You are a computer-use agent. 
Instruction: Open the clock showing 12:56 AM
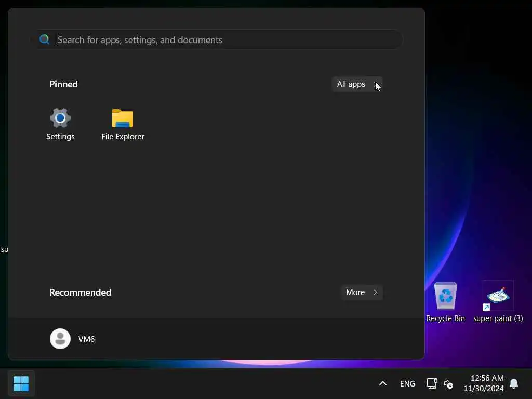[484, 383]
